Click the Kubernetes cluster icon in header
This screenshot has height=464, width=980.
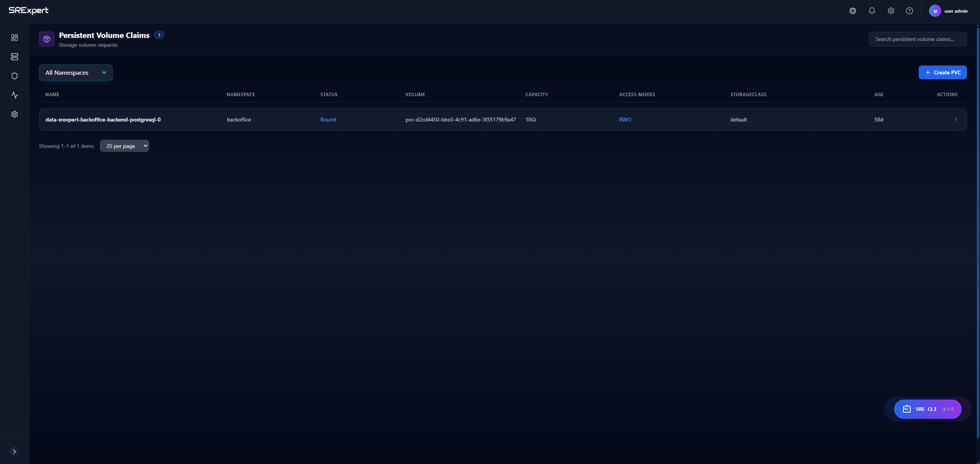coord(852,11)
